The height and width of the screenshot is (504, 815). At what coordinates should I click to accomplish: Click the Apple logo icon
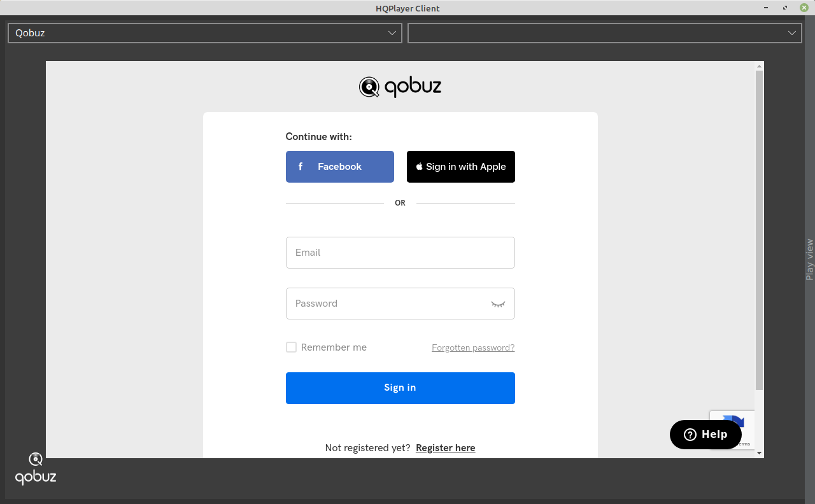(419, 167)
